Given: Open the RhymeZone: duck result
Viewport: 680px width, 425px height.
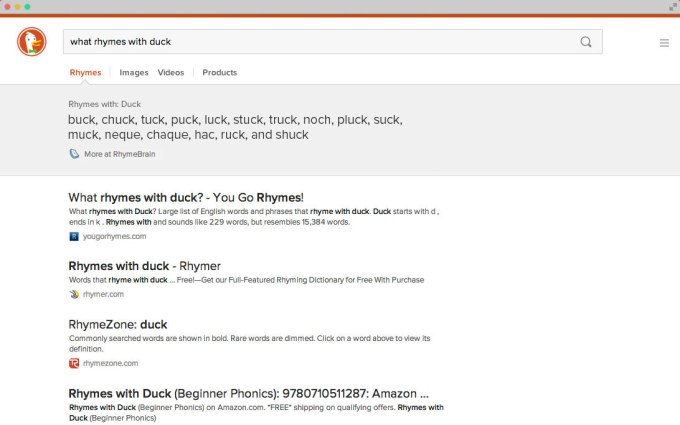Looking at the screenshot, I should 118,324.
